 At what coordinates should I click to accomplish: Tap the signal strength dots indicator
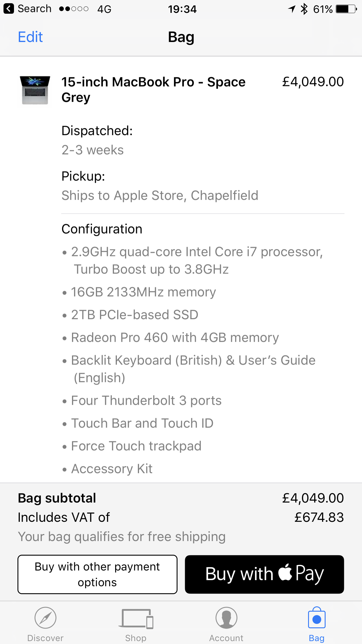click(74, 9)
